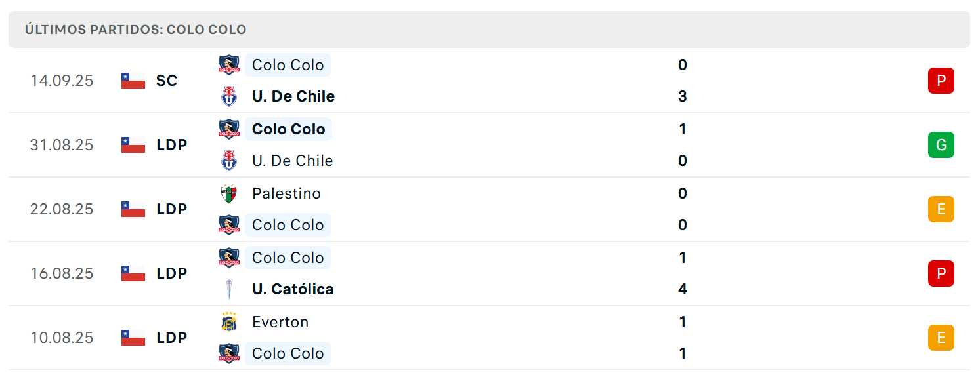Open match dated 16.08.25
The image size is (980, 379).
pyautogui.click(x=489, y=273)
